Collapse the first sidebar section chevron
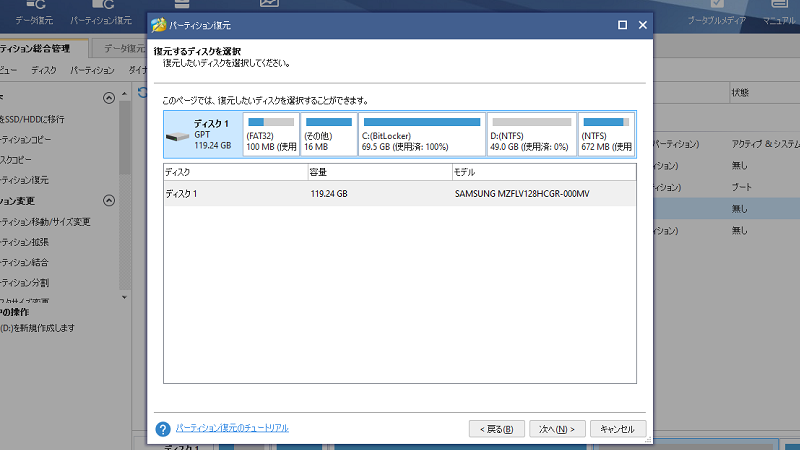 109,98
